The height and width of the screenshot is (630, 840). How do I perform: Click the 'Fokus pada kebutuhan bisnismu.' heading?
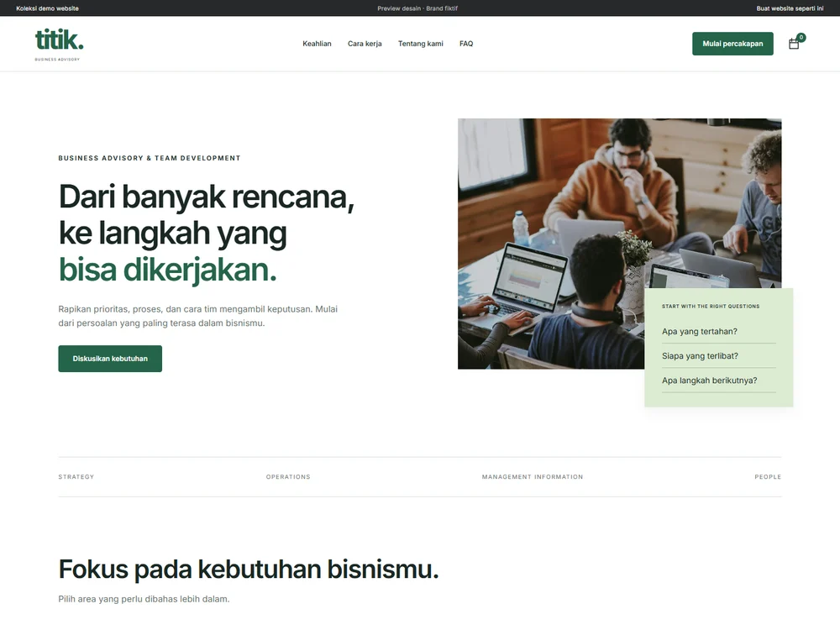click(x=249, y=569)
